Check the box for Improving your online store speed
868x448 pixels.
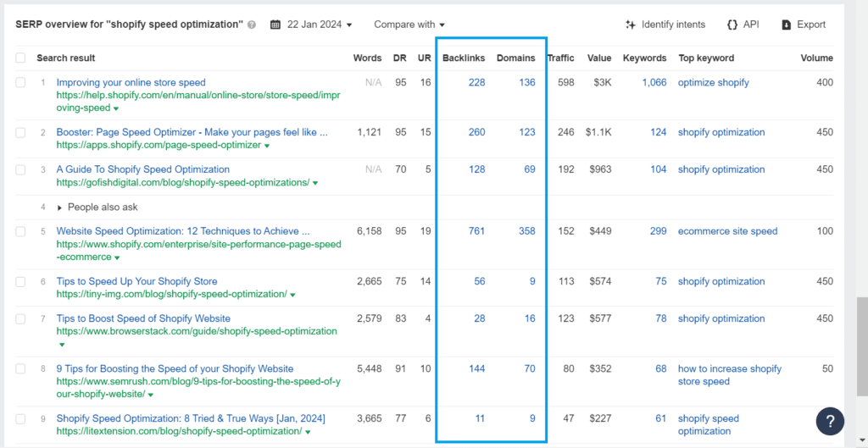[20, 82]
